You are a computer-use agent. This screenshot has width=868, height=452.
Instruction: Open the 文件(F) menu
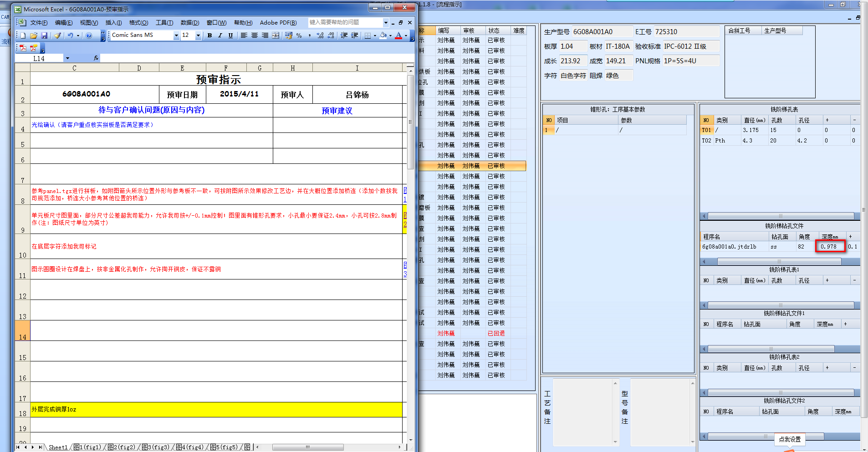39,22
